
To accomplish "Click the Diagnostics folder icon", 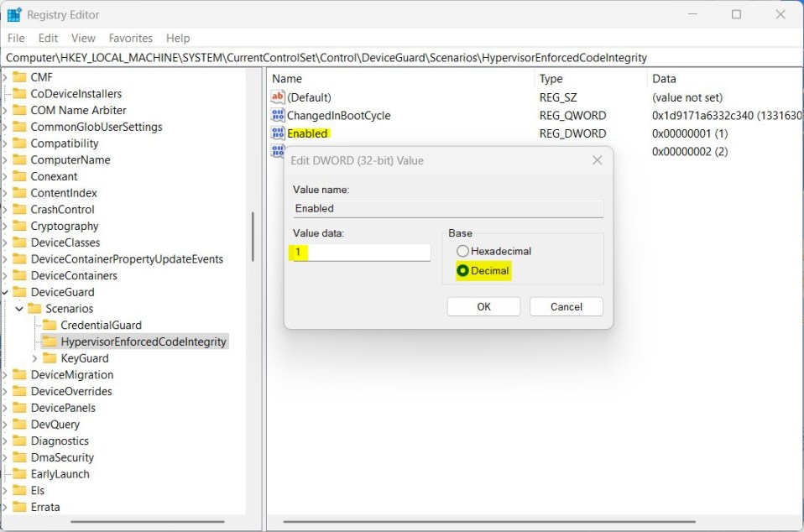I will click(19, 441).
